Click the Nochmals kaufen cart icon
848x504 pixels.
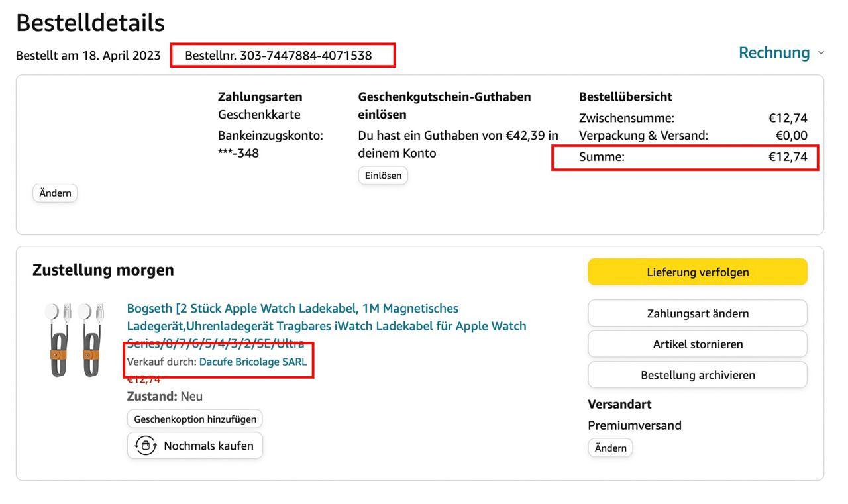coord(145,446)
